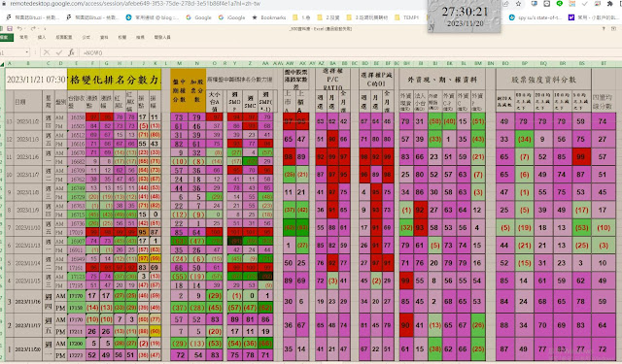Click the browser address bar URL
Screen dimensions: 622x364
[x=135, y=4]
